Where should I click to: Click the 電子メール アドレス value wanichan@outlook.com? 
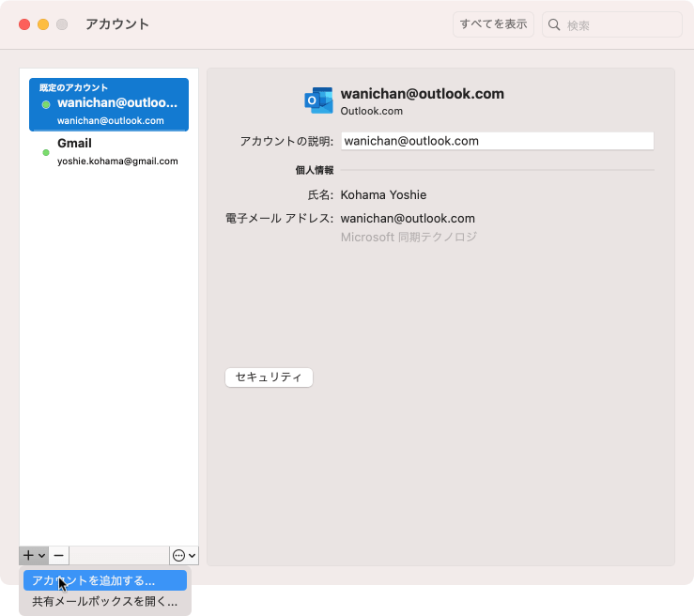click(408, 219)
